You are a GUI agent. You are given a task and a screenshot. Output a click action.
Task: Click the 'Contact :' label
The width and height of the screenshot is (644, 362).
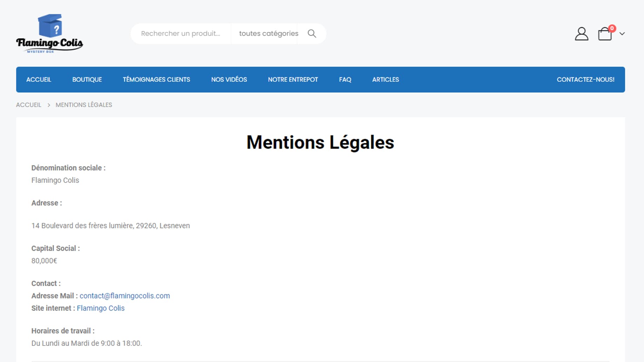(46, 284)
